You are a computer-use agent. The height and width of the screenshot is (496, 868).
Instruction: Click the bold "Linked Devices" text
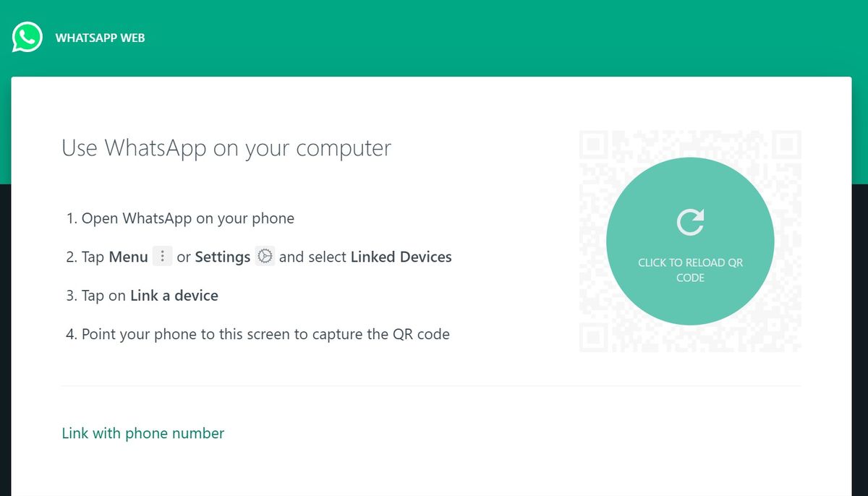pos(401,257)
